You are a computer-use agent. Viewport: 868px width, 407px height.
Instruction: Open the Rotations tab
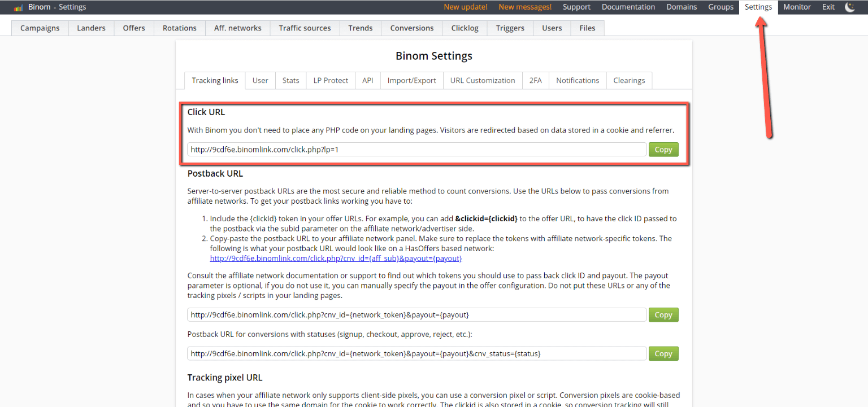tap(180, 28)
